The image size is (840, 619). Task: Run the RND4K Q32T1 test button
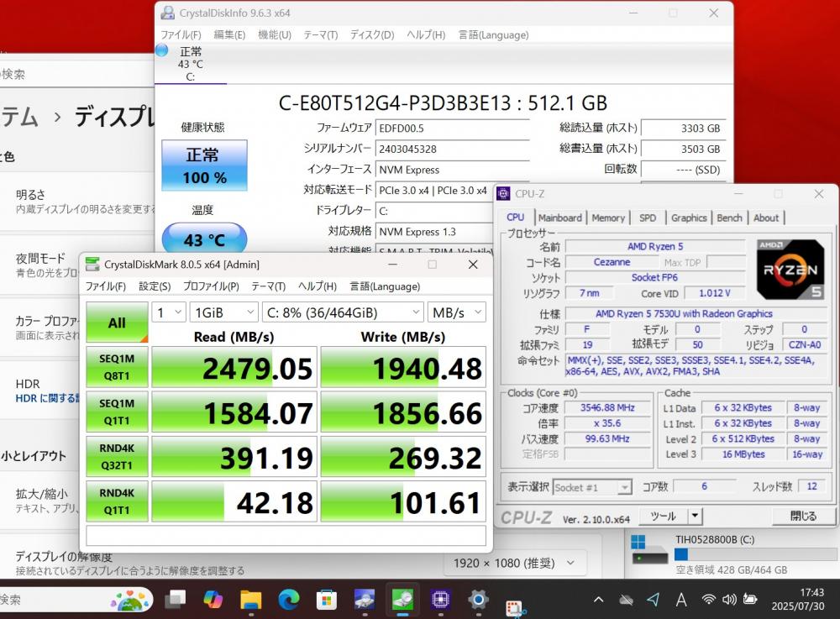pyautogui.click(x=117, y=457)
